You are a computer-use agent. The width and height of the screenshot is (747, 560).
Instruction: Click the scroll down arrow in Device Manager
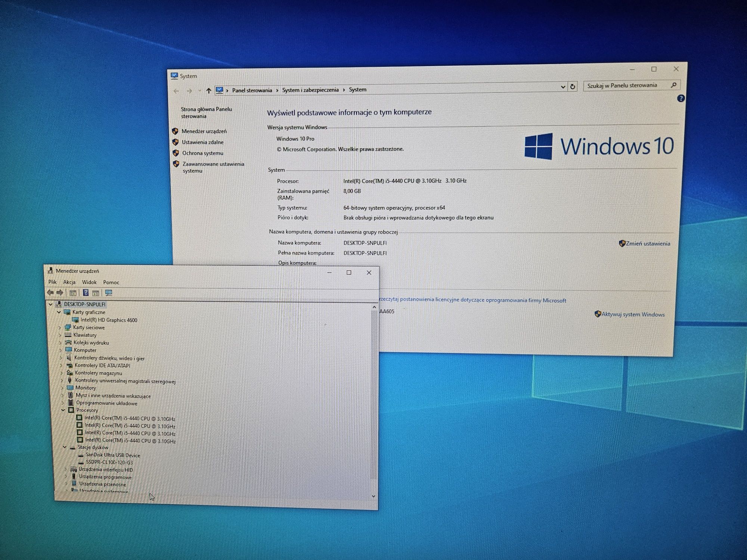(x=373, y=496)
